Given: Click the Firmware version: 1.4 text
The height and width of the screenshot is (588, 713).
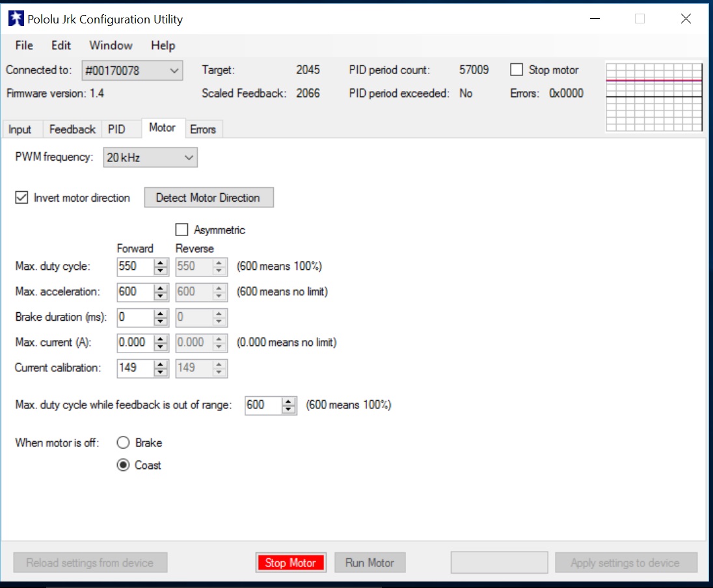Looking at the screenshot, I should coord(55,94).
